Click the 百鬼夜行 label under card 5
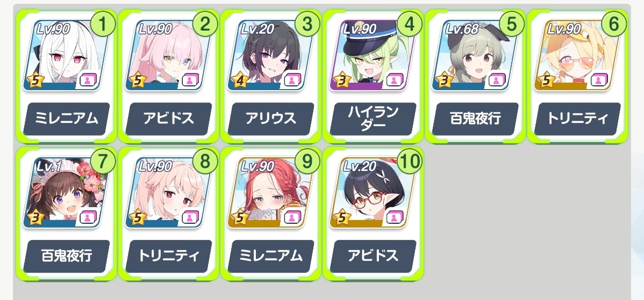This screenshot has height=300, width=644. [475, 119]
